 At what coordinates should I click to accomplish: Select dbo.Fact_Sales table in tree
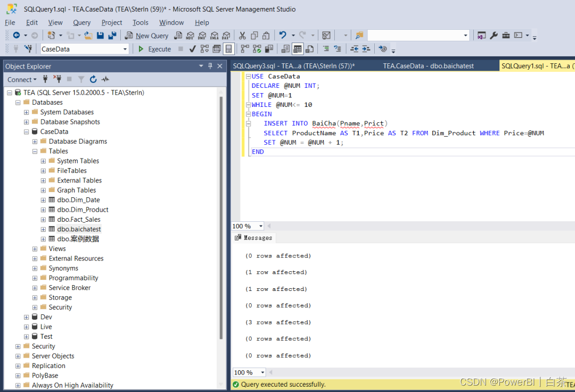pos(79,220)
